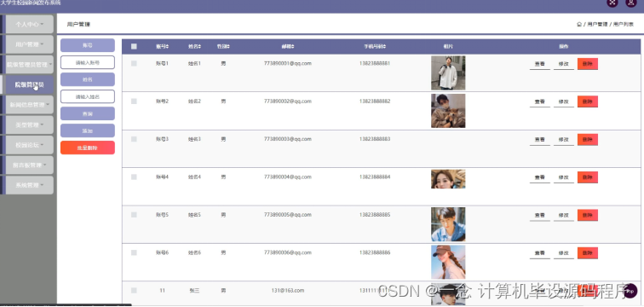644x307 pixels.
Task: Open the photo thumbnail of 账号1
Action: tap(448, 72)
